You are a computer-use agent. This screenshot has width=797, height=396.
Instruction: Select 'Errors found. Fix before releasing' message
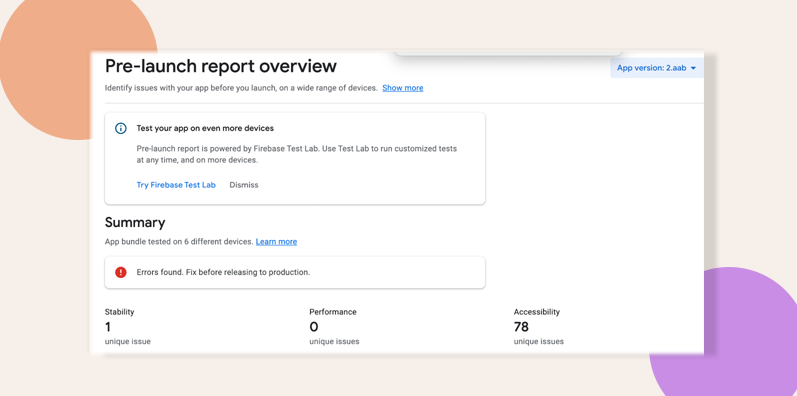223,272
